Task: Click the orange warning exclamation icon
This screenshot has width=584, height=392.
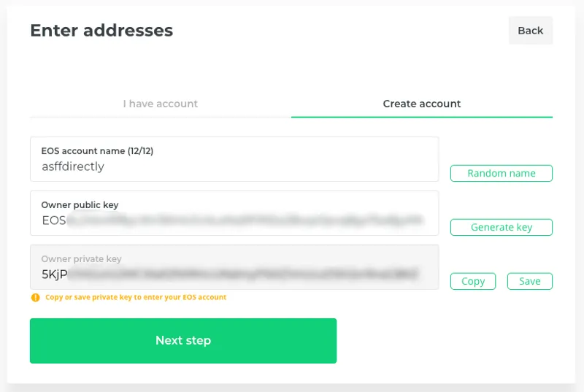Action: tap(35, 297)
